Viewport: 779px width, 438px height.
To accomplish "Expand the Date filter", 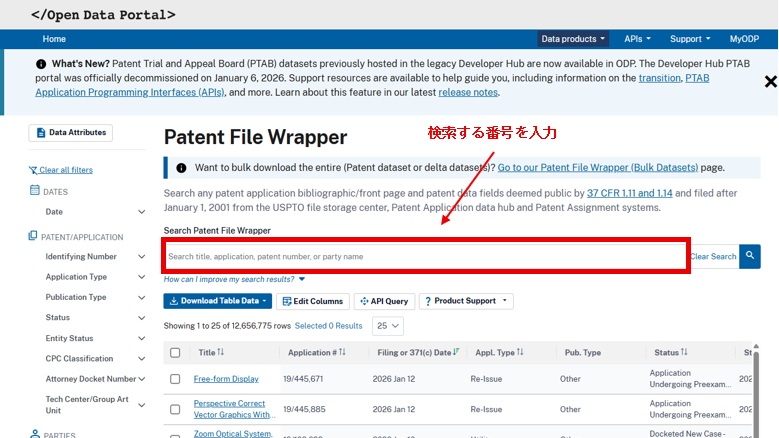I will point(141,212).
